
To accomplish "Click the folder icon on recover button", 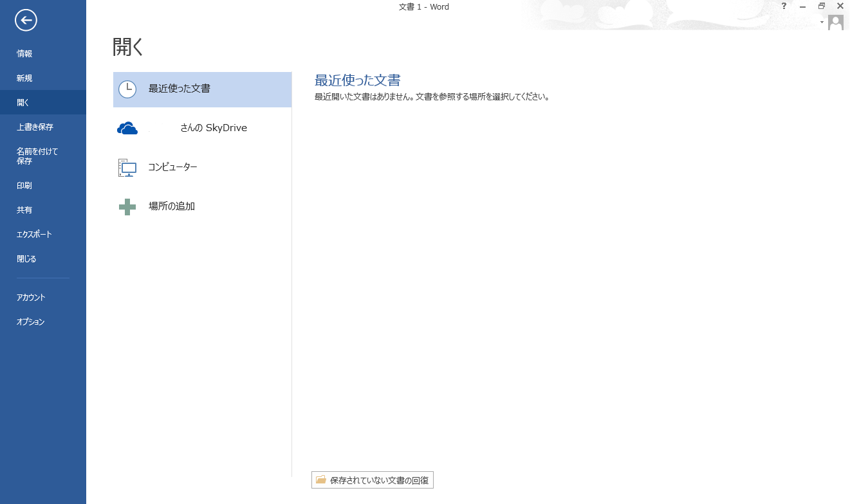I will tap(320, 480).
